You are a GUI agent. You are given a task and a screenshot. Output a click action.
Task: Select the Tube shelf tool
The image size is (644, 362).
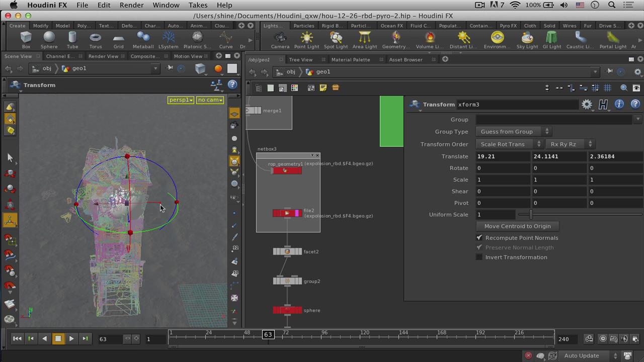[x=72, y=40]
